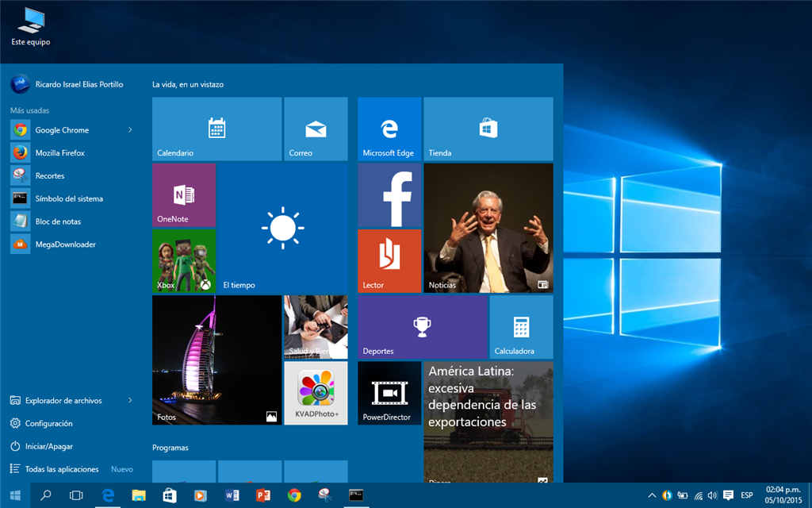This screenshot has height=508, width=812.
Task: Open the Snipping Tool taskbar icon
Action: pyautogui.click(x=324, y=495)
